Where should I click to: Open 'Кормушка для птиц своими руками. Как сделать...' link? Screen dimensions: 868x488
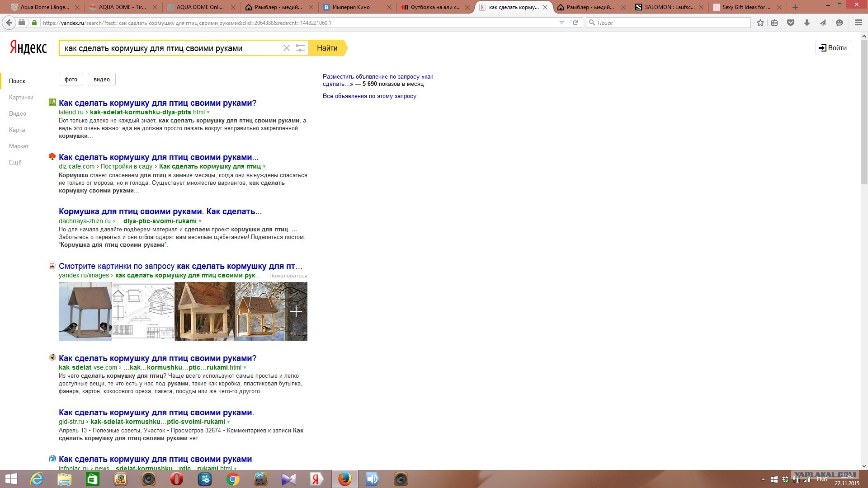[160, 211]
